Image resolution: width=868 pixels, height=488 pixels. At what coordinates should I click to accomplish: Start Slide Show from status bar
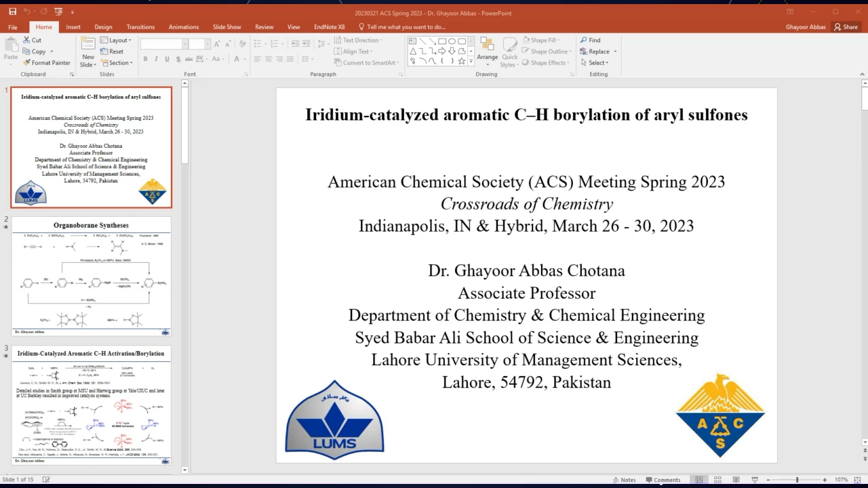coord(754,480)
